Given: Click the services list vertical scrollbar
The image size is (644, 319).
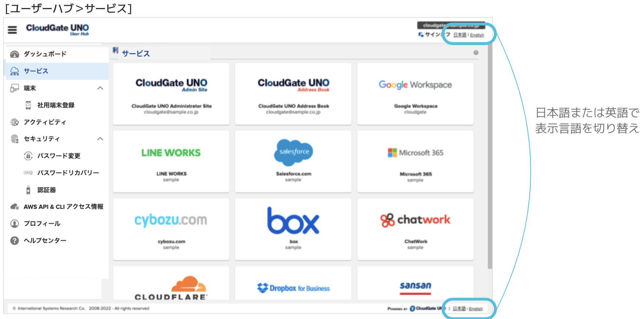Looking at the screenshot, I should [x=490, y=157].
